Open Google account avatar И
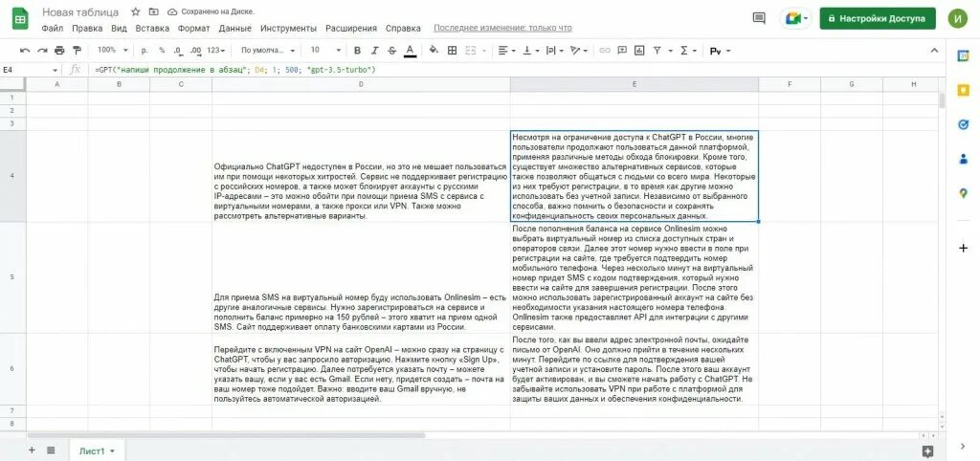 (x=957, y=18)
